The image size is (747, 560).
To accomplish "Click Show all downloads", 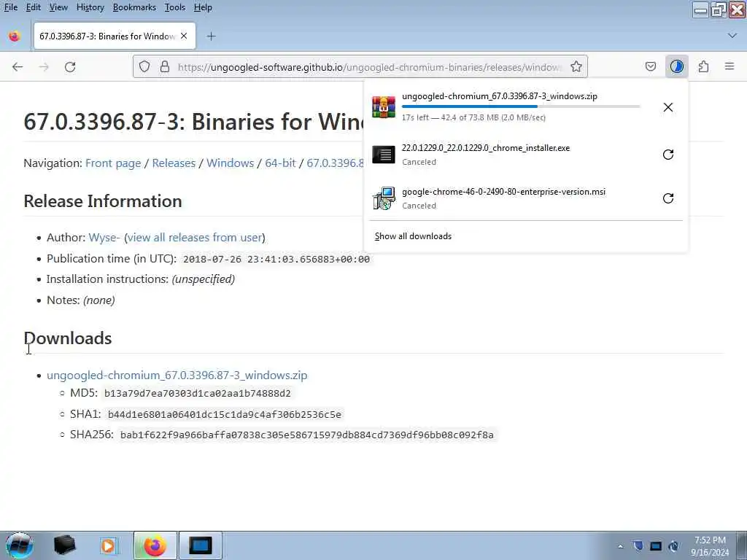I will pyautogui.click(x=413, y=236).
